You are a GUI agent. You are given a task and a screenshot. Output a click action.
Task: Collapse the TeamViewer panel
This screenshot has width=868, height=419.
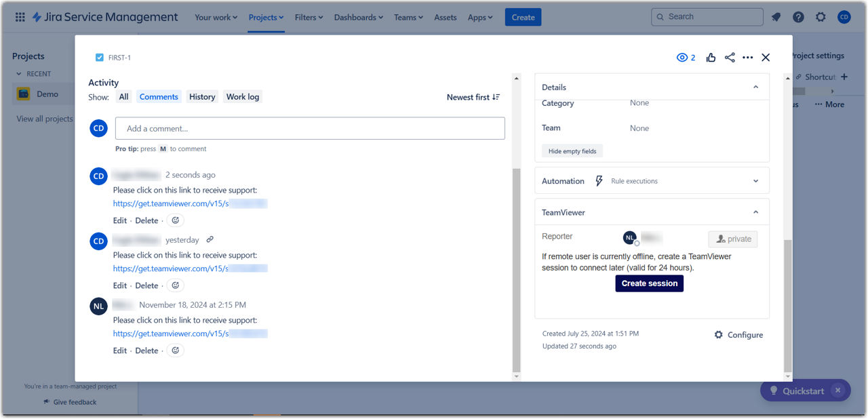[756, 212]
